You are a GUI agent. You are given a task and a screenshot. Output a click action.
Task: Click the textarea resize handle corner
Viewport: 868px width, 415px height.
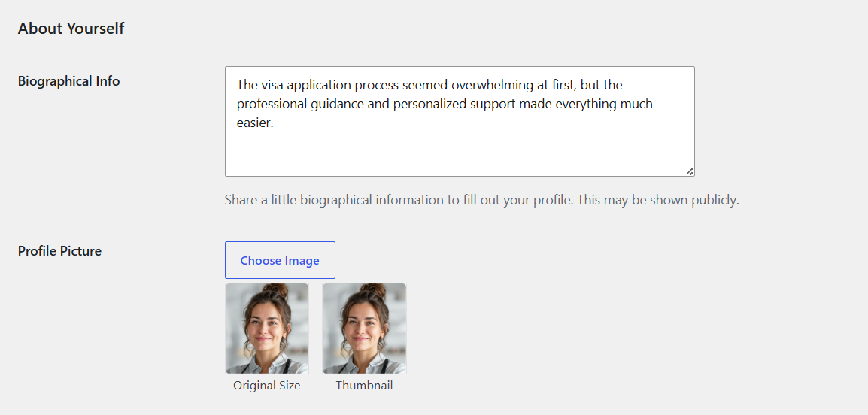(689, 171)
